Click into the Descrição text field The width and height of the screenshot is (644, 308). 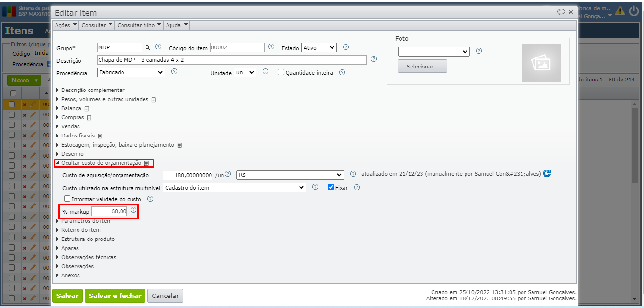point(232,60)
